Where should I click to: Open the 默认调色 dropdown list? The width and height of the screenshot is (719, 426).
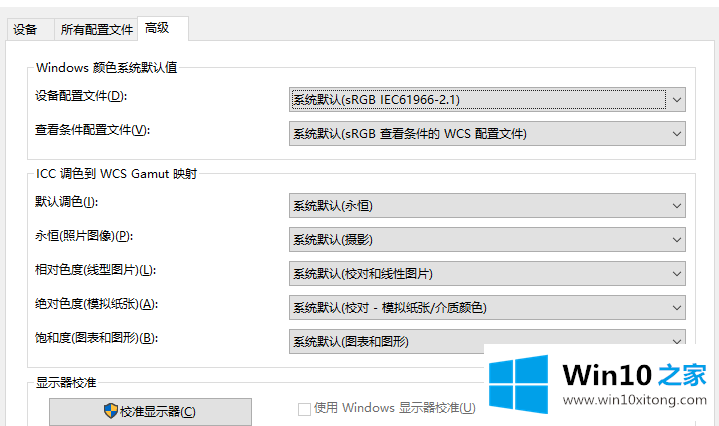[486, 206]
